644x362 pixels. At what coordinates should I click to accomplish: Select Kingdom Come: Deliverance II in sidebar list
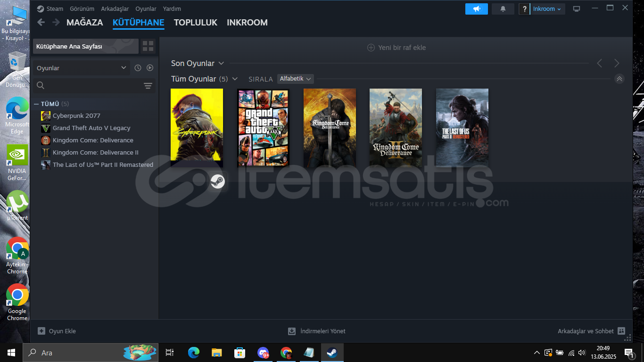tap(96, 153)
